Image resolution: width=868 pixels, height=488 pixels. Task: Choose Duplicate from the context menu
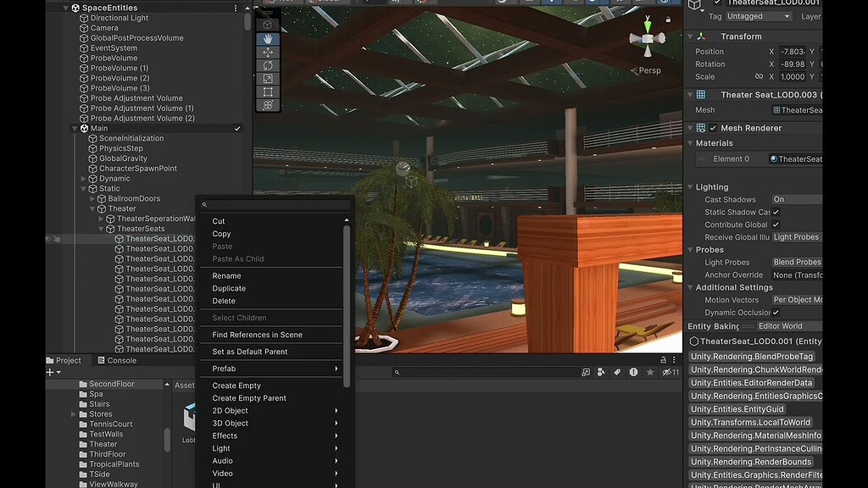(230, 288)
